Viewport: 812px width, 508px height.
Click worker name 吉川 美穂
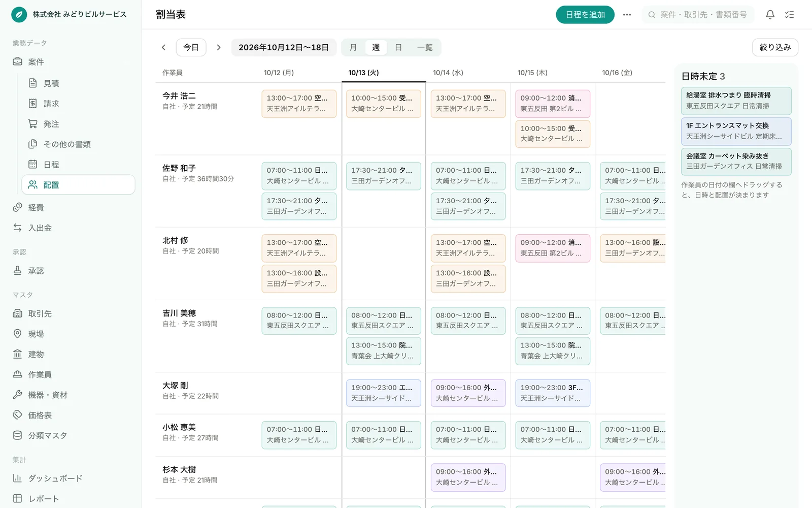pyautogui.click(x=179, y=313)
